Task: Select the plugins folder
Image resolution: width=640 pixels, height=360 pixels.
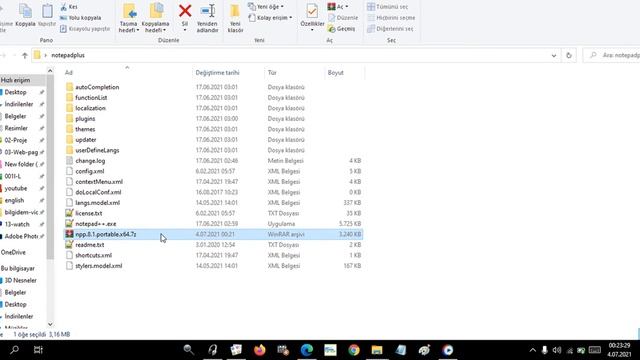Action: (x=85, y=119)
